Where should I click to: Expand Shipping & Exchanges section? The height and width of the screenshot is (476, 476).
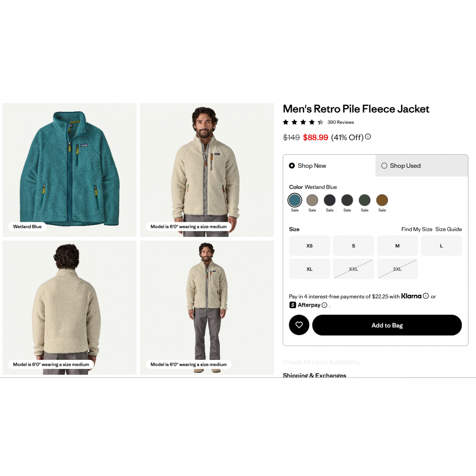click(x=315, y=375)
